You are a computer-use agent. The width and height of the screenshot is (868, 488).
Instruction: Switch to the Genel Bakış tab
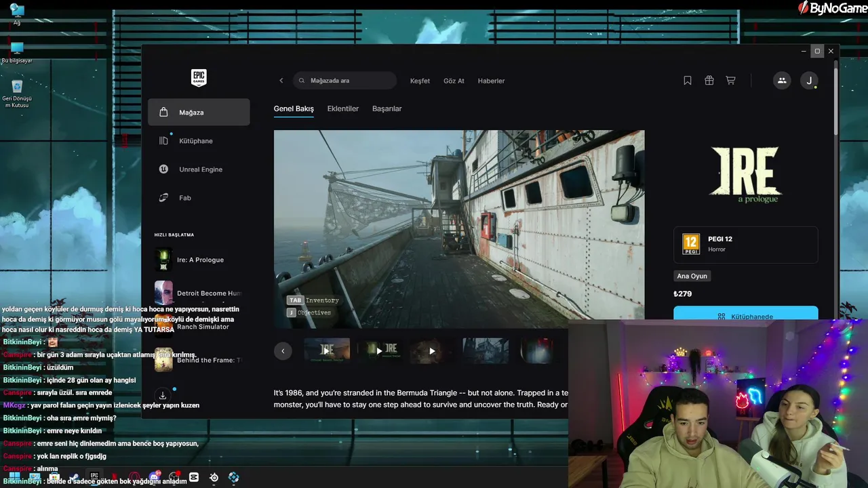pyautogui.click(x=294, y=108)
